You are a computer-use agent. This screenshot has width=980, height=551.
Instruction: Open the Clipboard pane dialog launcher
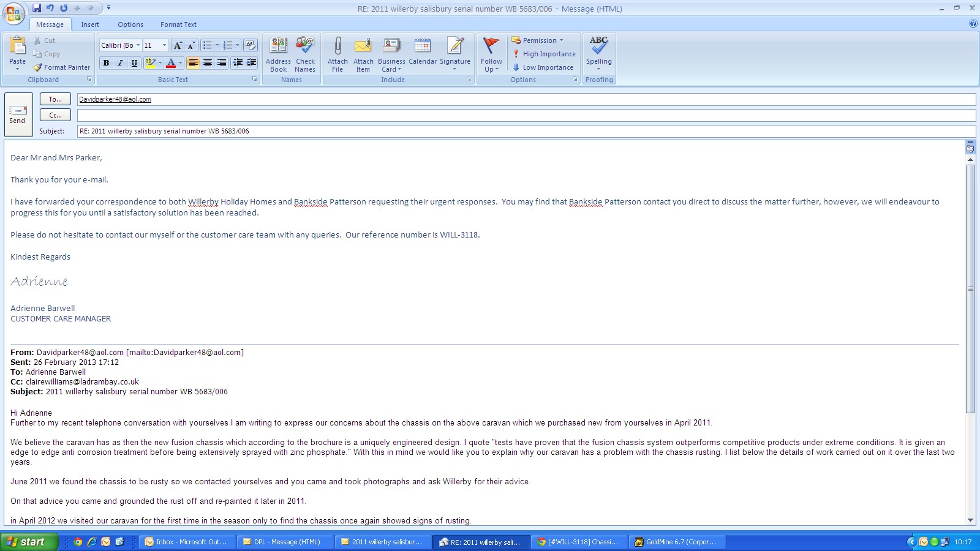tap(89, 80)
